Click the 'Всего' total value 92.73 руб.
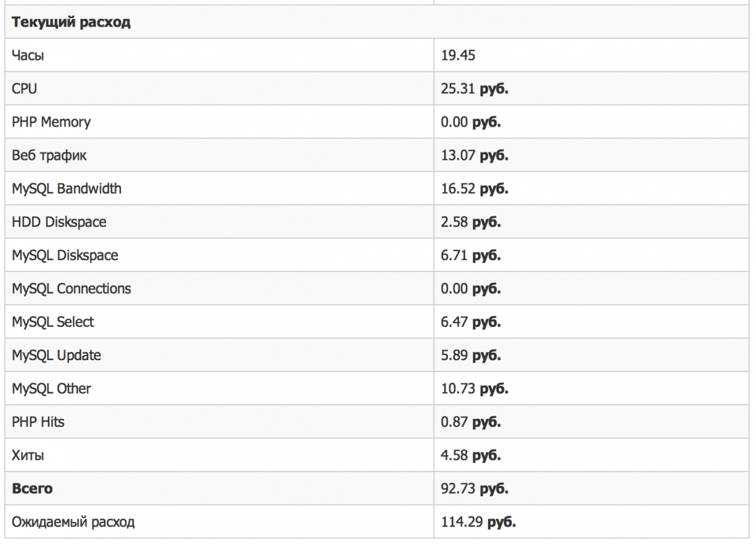756x544 pixels. 474,489
